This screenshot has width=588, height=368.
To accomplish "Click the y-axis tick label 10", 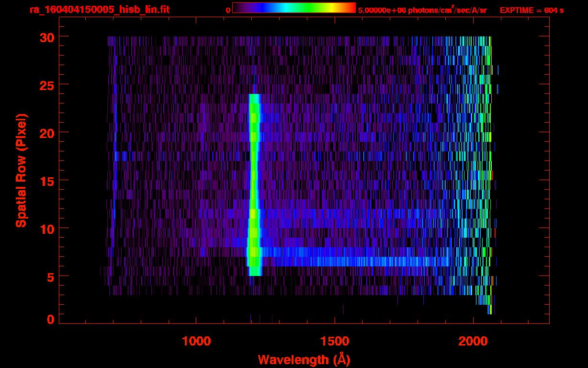I will (46, 229).
